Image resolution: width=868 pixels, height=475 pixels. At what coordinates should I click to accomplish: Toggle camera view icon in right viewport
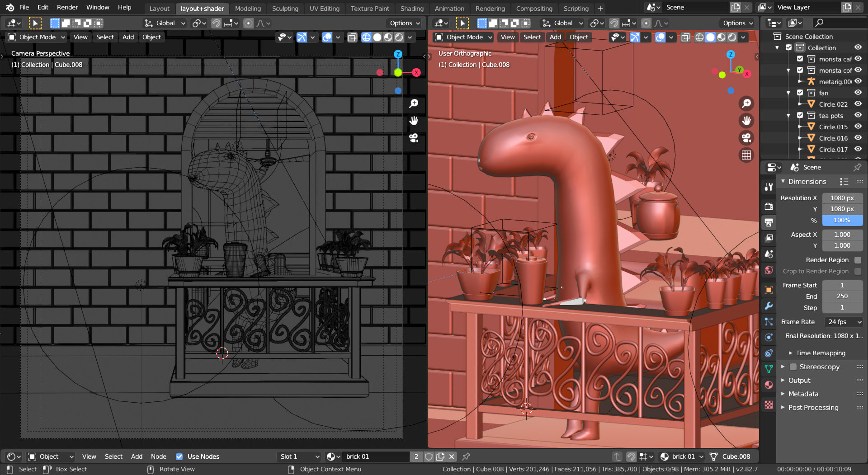click(x=746, y=138)
